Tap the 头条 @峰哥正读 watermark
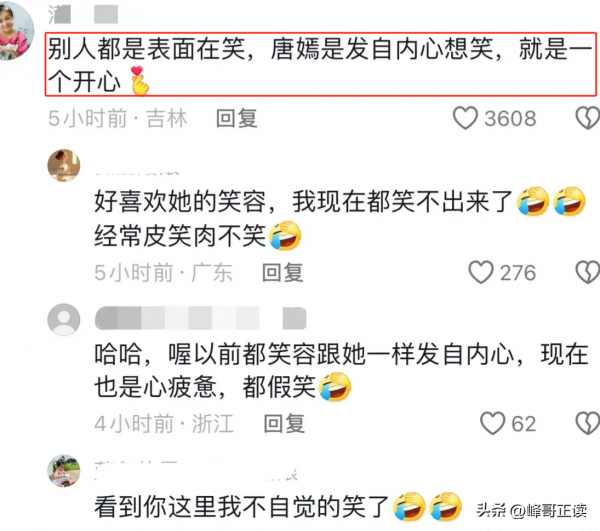The width and height of the screenshot is (600, 531). click(532, 511)
